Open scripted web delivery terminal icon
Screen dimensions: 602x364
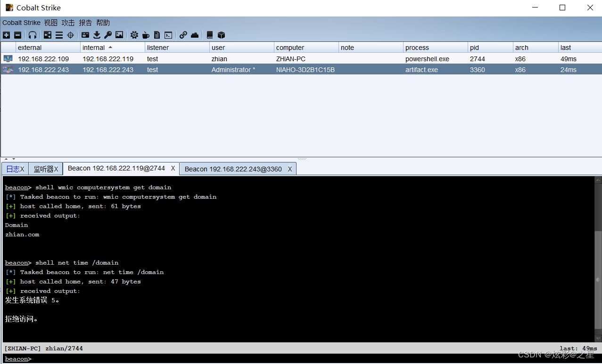click(168, 35)
